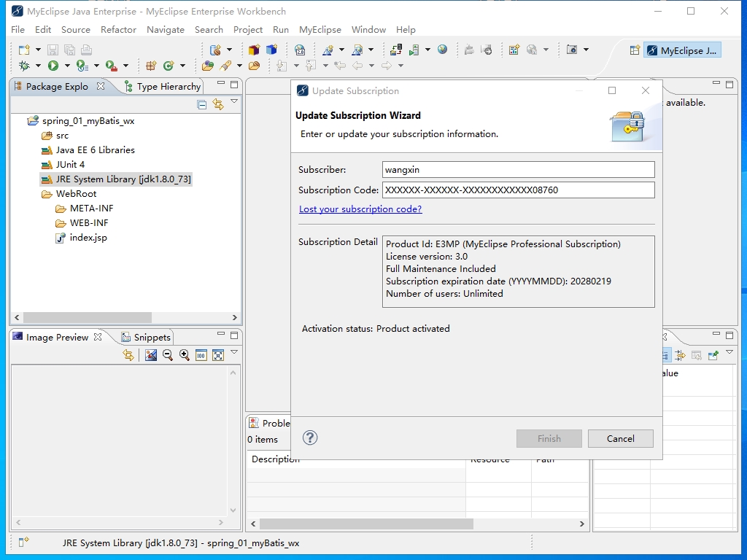747x560 pixels.
Task: Open the Package Explorer view menu arrow
Action: coord(234,101)
